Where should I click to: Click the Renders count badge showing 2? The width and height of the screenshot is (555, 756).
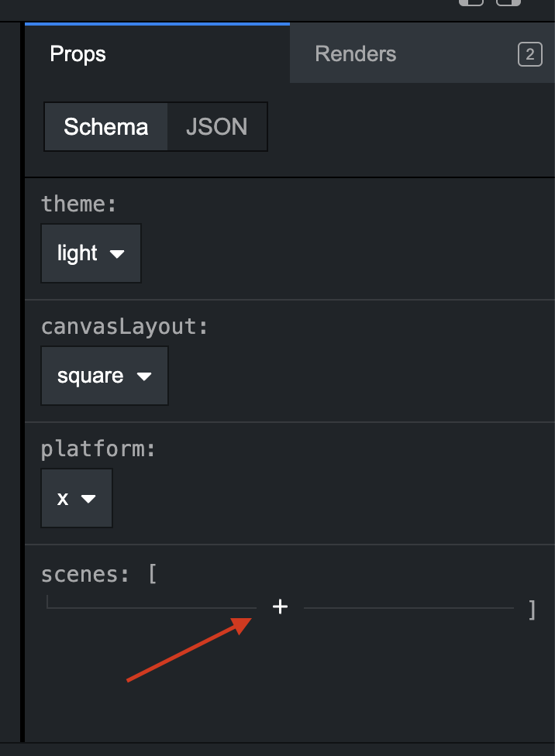click(529, 54)
